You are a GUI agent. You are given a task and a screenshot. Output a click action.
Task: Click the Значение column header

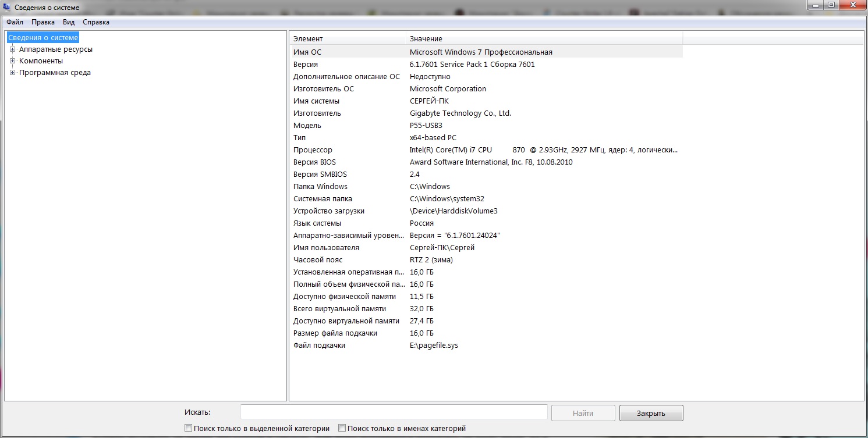[544, 38]
